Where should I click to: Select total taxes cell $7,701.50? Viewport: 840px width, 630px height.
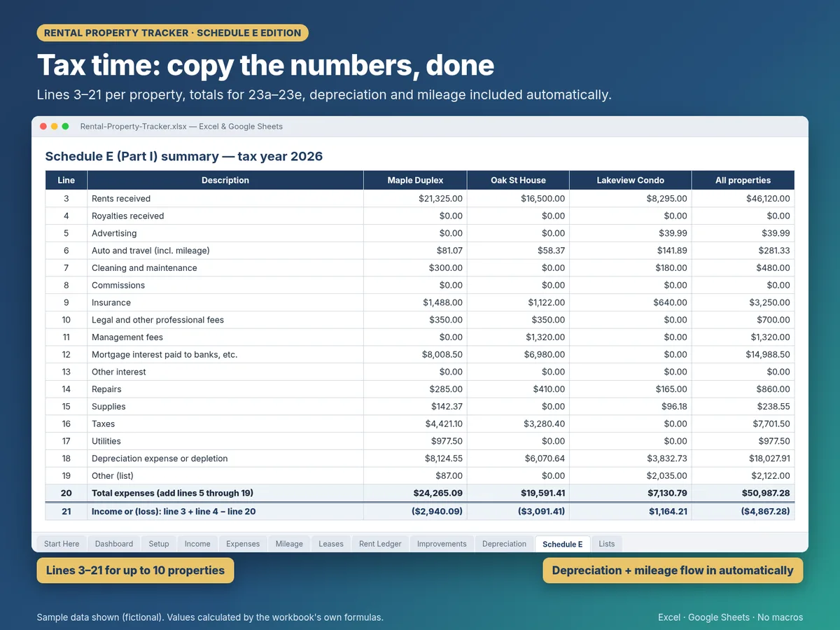743,424
